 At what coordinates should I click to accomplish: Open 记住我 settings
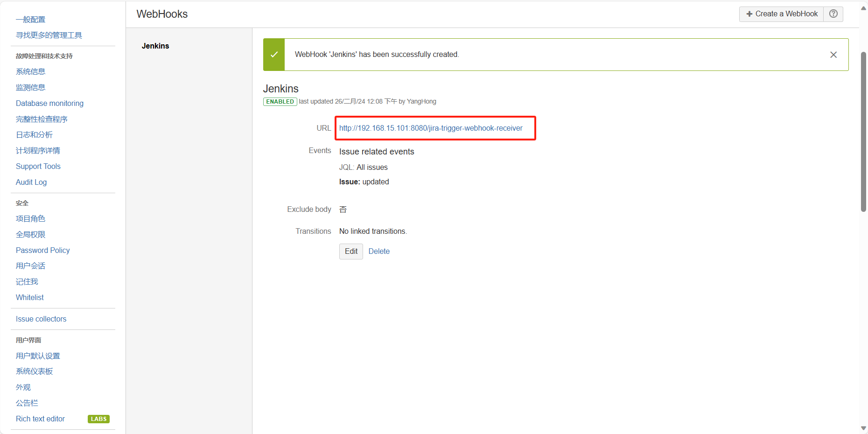[27, 281]
